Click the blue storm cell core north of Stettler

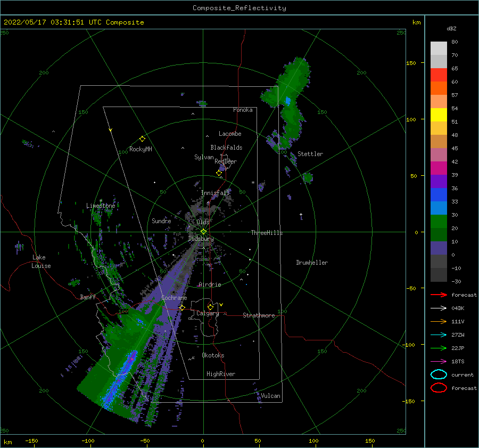click(x=288, y=101)
